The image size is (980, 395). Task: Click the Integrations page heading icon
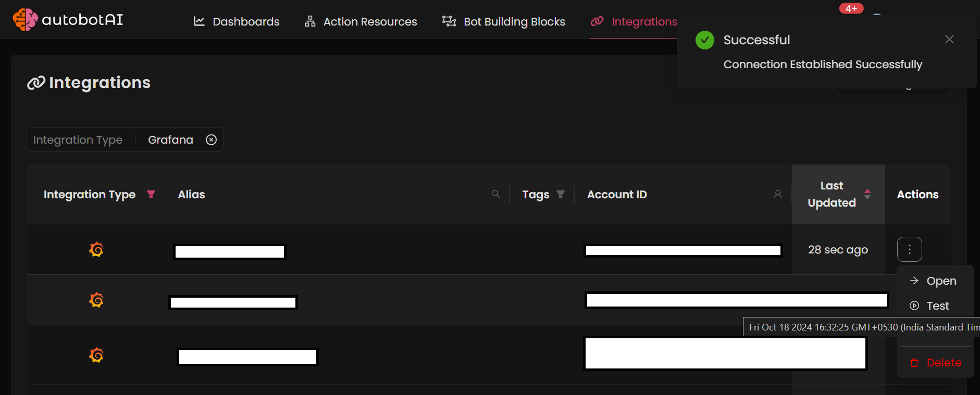point(36,83)
